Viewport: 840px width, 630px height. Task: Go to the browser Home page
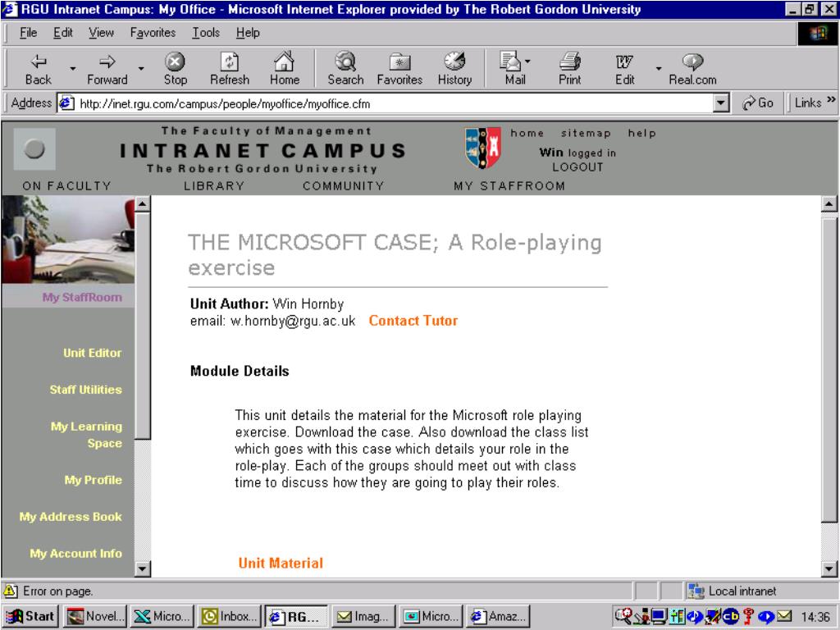coord(285,69)
